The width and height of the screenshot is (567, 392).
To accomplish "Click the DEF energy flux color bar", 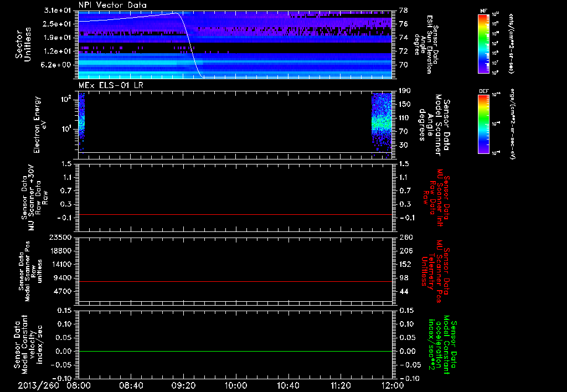I will (x=483, y=123).
